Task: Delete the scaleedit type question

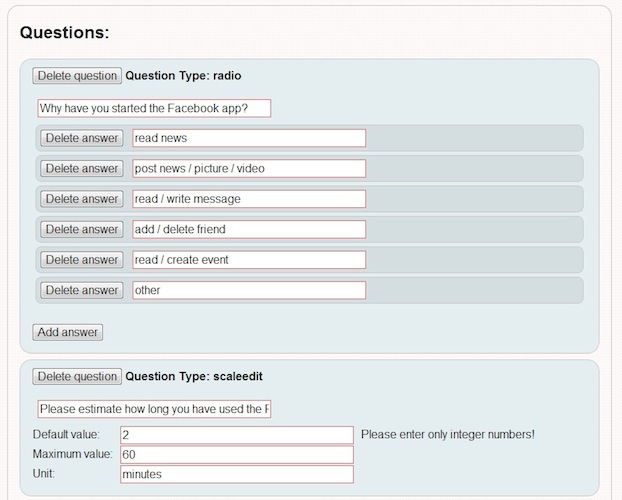Action: tap(77, 377)
